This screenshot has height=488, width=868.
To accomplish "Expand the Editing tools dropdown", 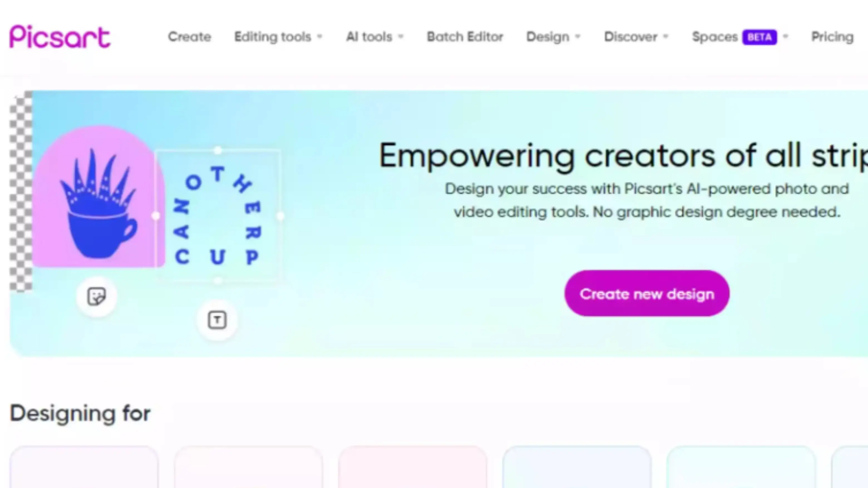I will [278, 37].
